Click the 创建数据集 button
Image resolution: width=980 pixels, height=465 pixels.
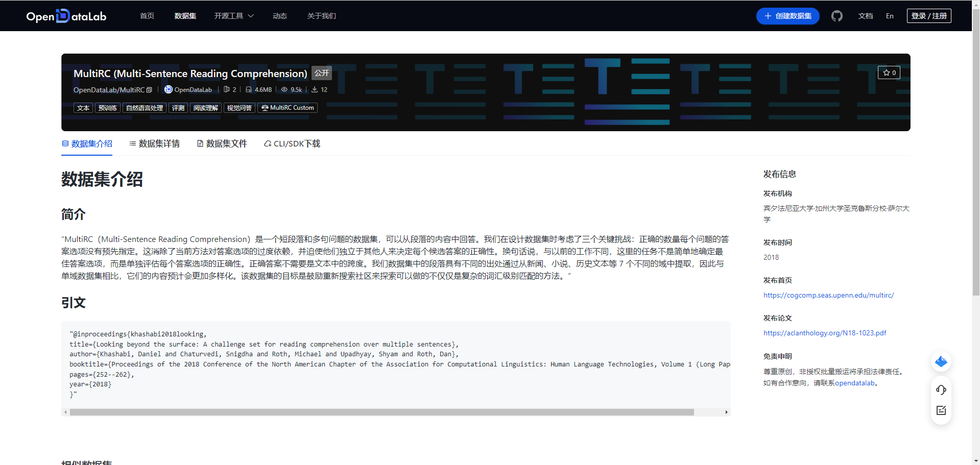click(787, 16)
